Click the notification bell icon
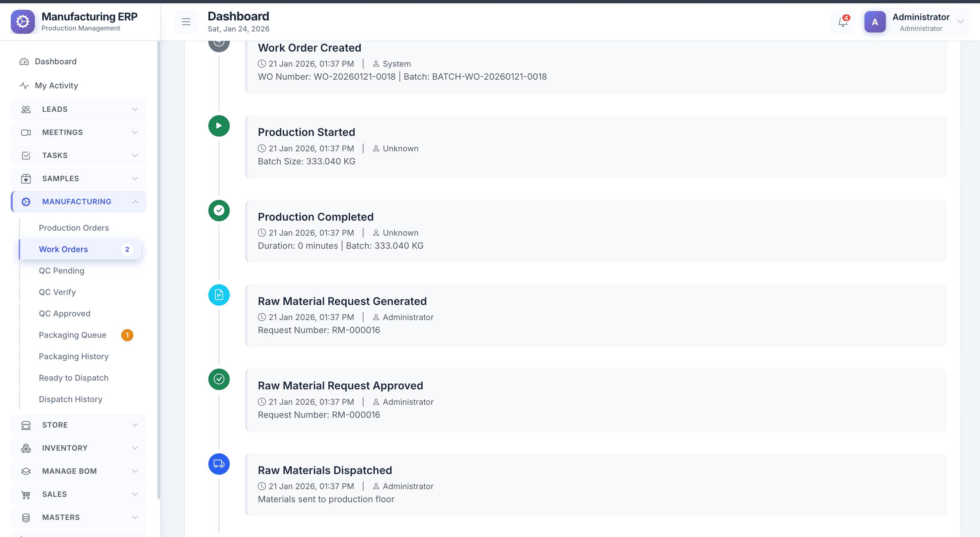Screen dimensions: 980x537 click(843, 22)
